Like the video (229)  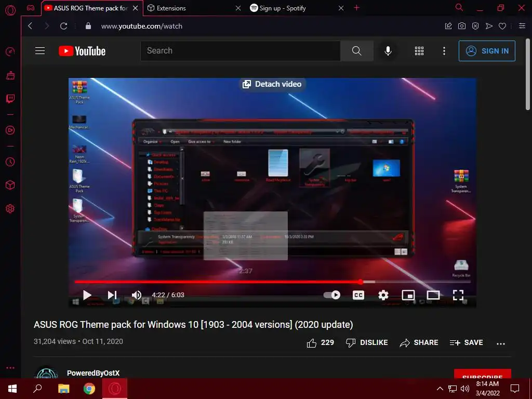(320, 343)
